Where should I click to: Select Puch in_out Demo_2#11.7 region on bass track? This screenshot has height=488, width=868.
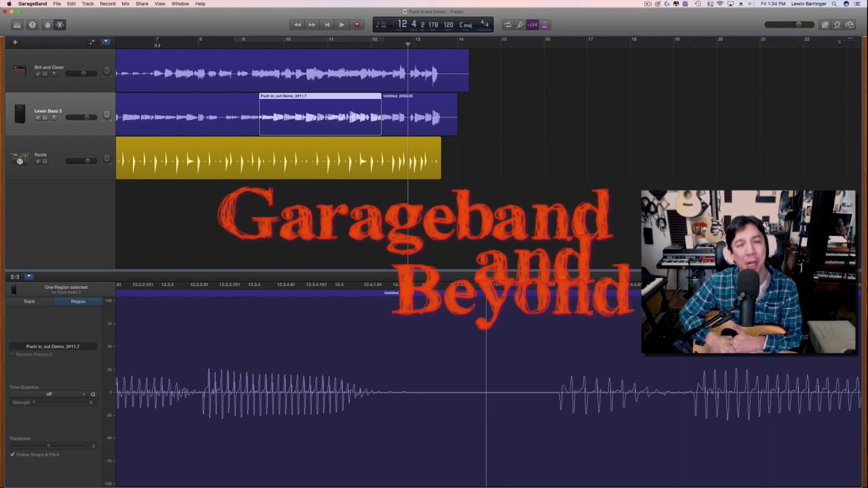(x=320, y=114)
